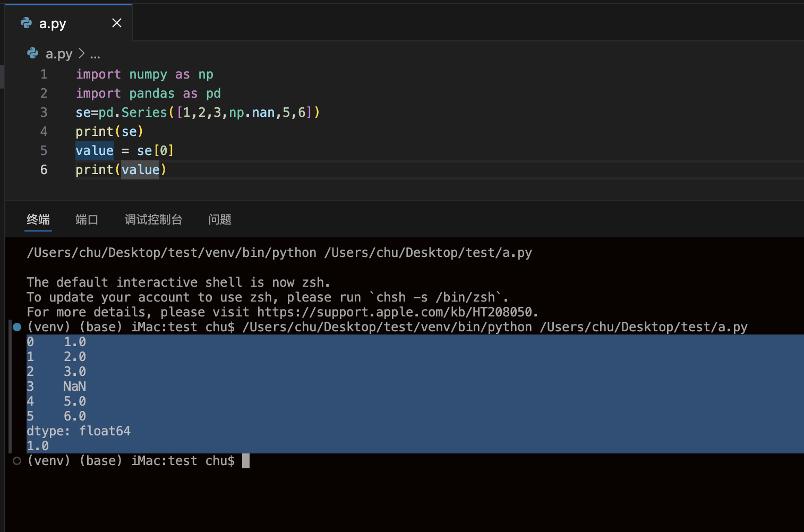Switch to the 问题 problems tab

[x=220, y=219]
